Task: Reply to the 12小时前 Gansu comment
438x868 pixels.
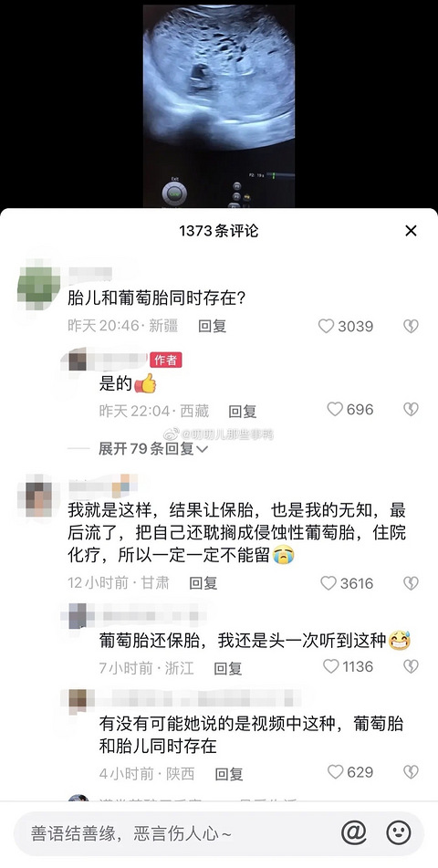Action: [203, 583]
